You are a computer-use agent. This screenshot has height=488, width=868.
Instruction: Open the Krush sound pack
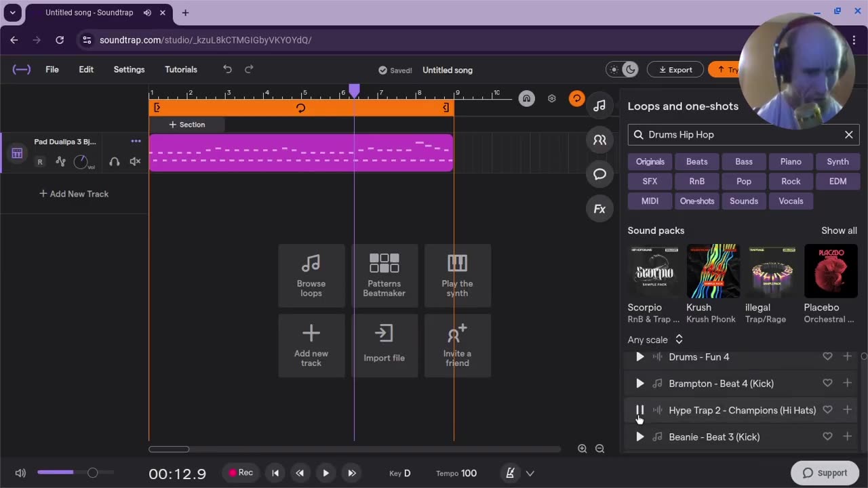coord(713,271)
